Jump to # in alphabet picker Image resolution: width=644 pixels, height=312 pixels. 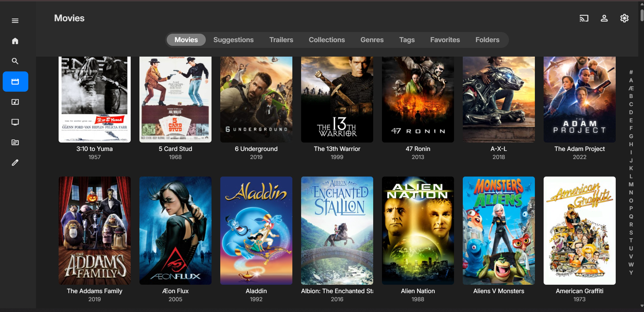(631, 72)
